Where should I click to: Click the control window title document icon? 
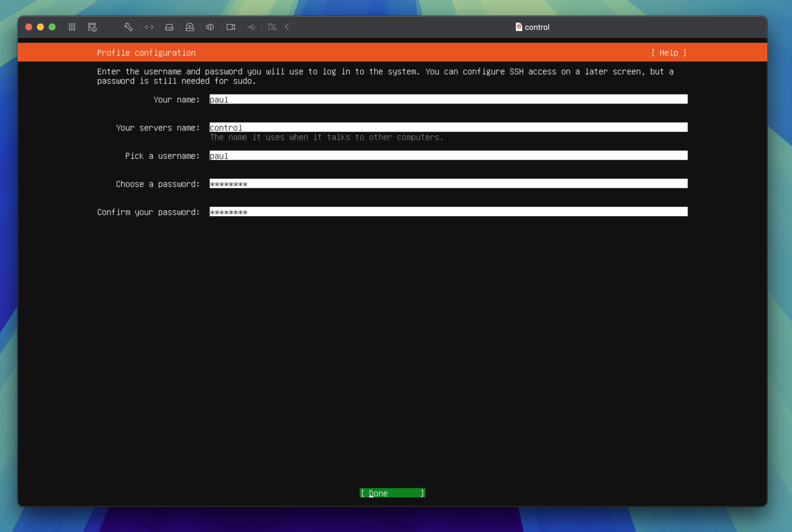519,27
